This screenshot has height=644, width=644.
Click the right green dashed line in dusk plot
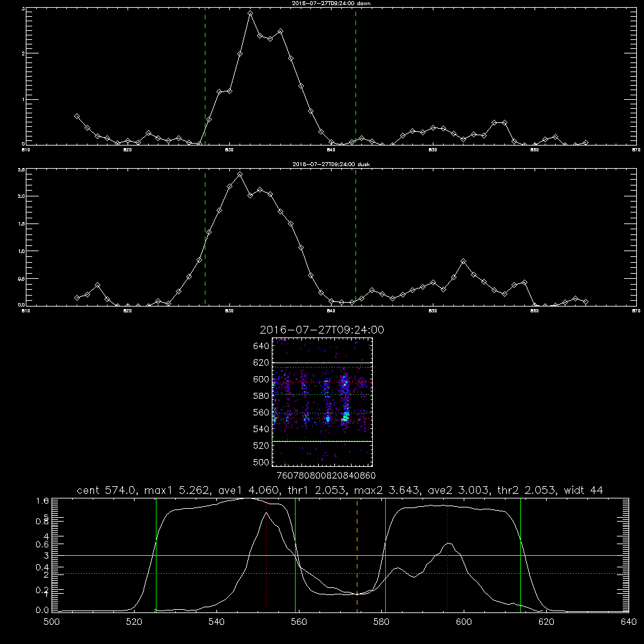pyautogui.click(x=355, y=238)
